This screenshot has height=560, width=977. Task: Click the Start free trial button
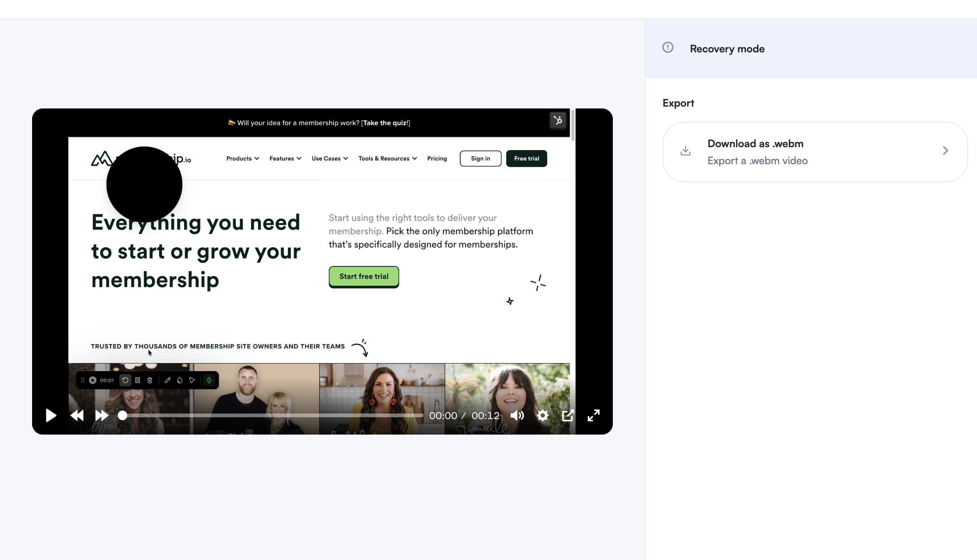[x=364, y=277]
